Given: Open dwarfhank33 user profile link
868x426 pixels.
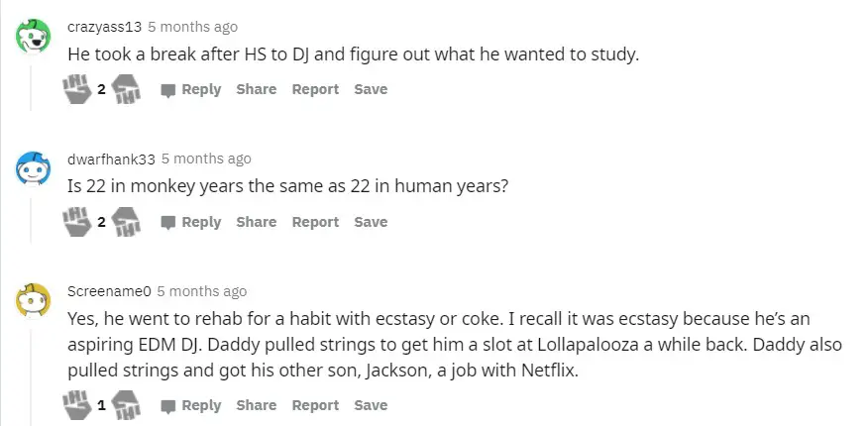Looking at the screenshot, I should point(111,159).
